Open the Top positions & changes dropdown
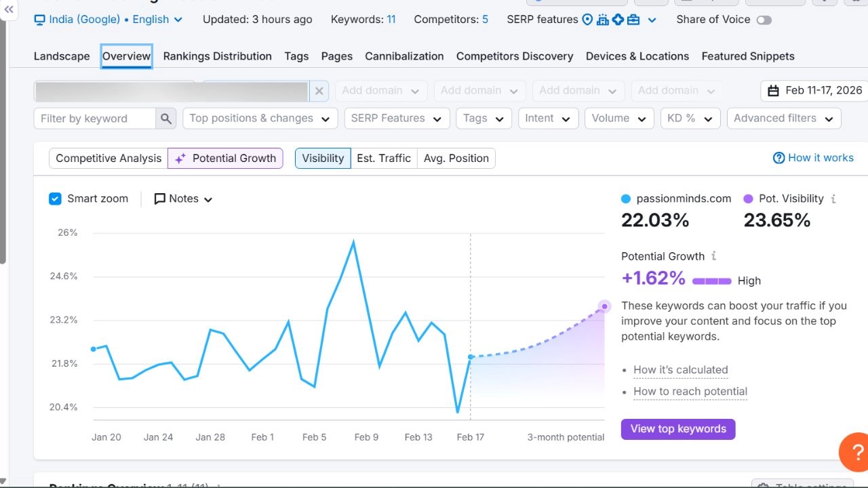The image size is (868, 488). pyautogui.click(x=260, y=119)
